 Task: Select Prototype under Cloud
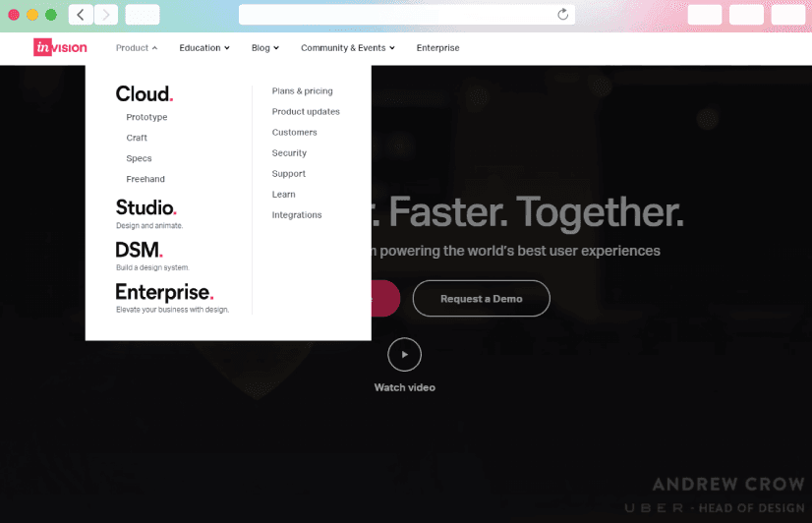(x=146, y=118)
